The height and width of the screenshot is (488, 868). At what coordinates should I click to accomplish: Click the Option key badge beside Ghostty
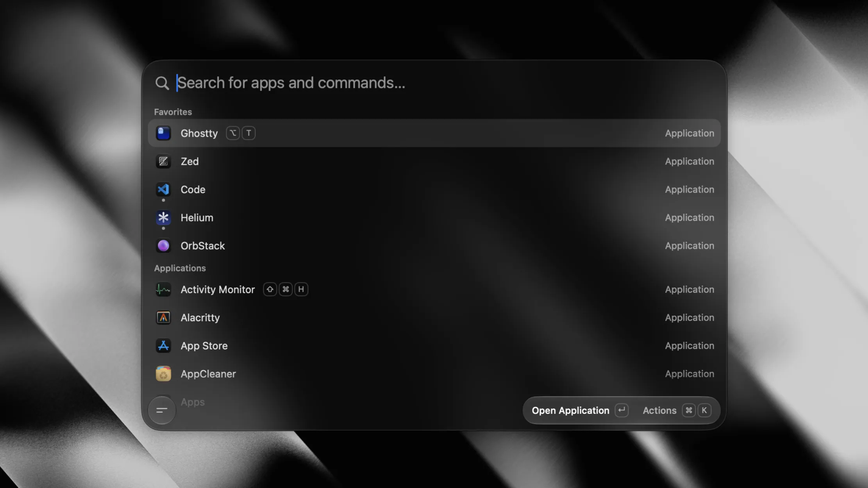point(233,133)
